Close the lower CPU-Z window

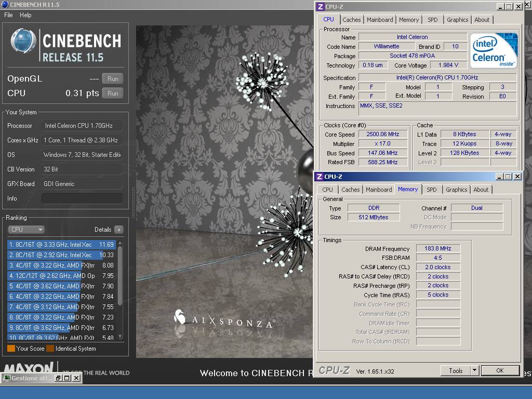coord(517,177)
